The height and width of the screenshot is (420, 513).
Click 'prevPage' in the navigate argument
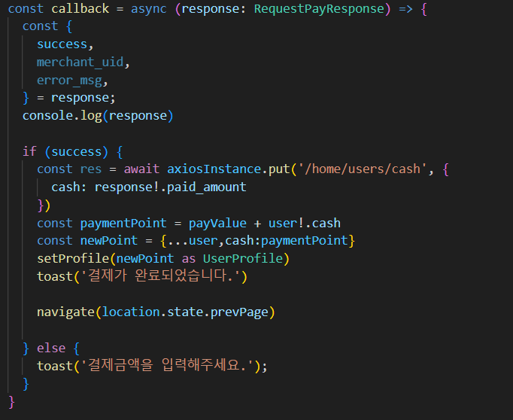coord(239,312)
